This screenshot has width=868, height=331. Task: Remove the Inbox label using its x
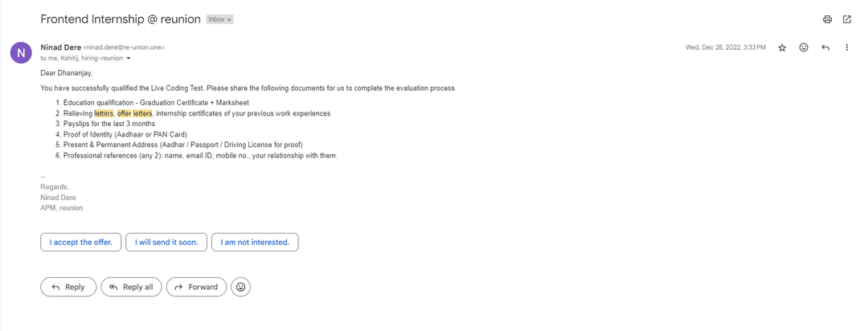pos(229,19)
